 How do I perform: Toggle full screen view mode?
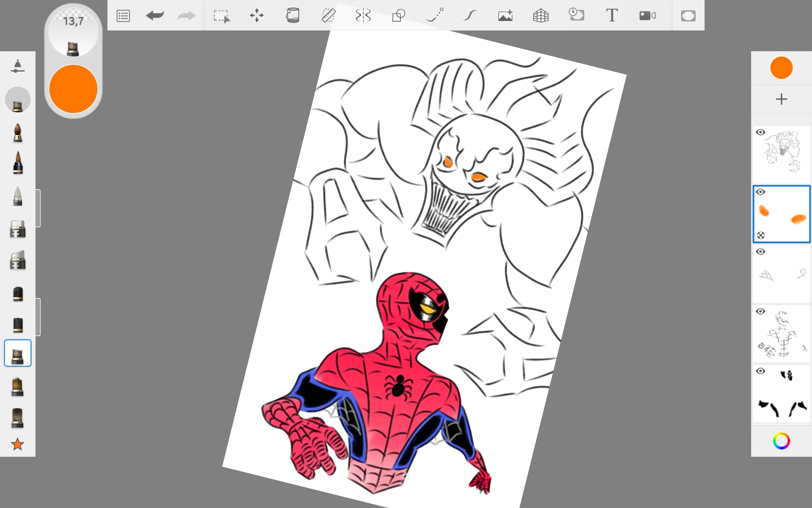[x=688, y=16]
